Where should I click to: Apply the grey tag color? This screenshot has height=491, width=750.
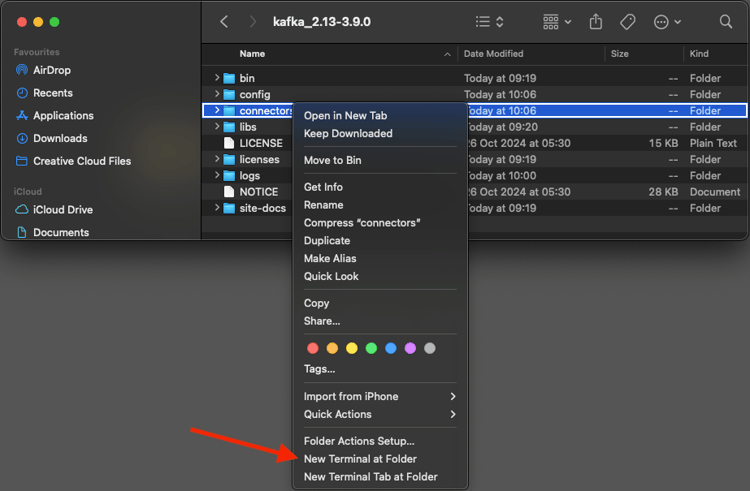coord(430,348)
